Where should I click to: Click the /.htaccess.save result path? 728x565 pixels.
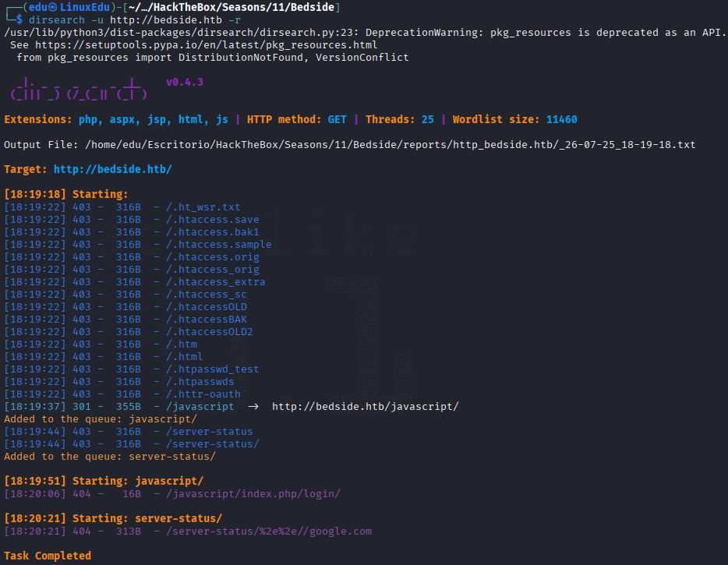(213, 220)
